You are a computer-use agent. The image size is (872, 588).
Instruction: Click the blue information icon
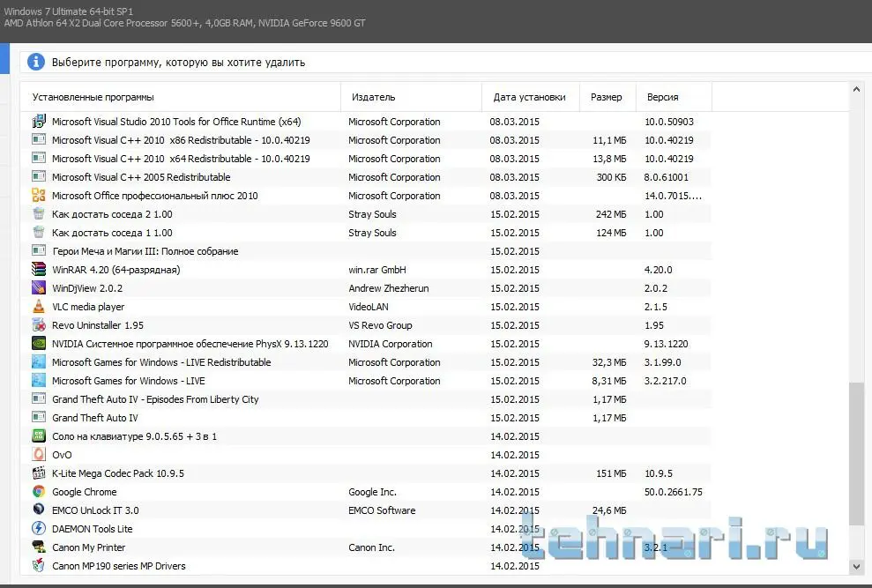[x=36, y=62]
